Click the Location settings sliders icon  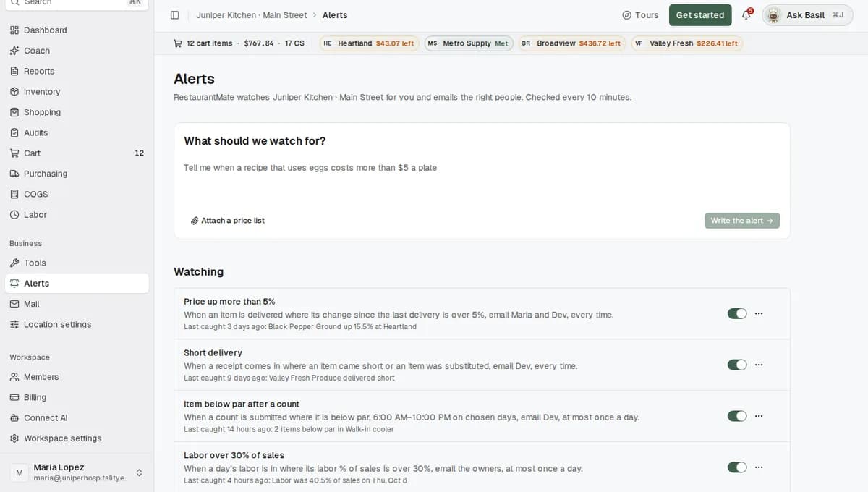14,324
